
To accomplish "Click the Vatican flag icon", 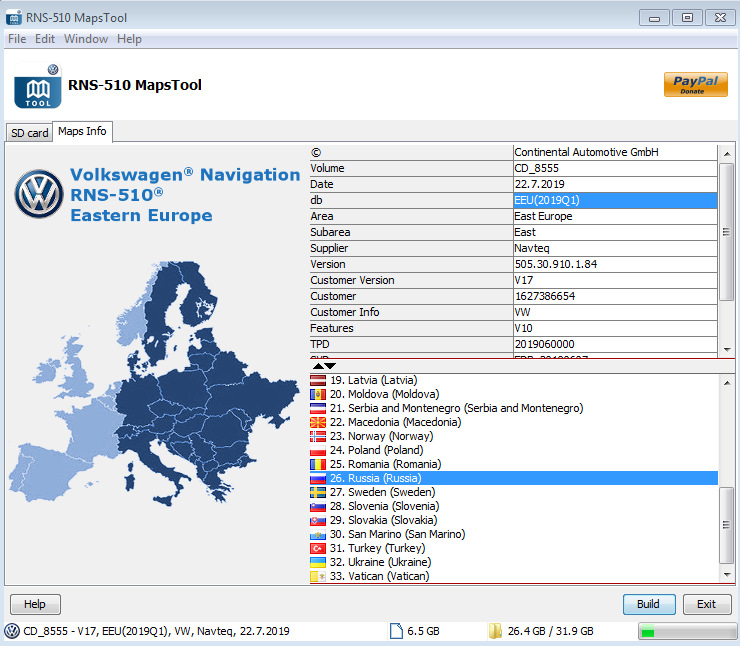I will click(318, 577).
